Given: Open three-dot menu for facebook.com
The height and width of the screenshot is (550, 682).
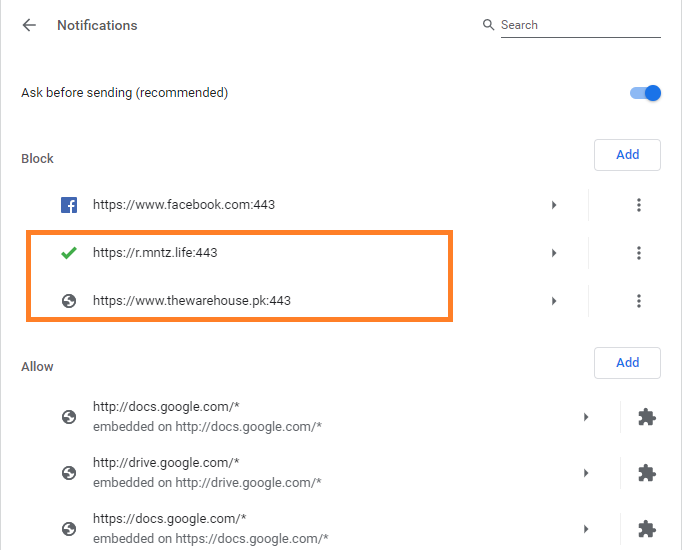Looking at the screenshot, I should click(638, 205).
